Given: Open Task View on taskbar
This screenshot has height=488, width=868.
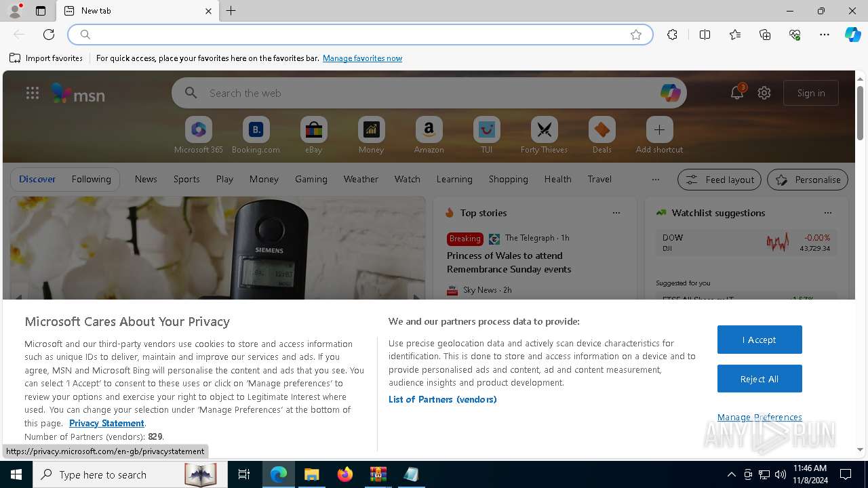Looking at the screenshot, I should coord(244,474).
